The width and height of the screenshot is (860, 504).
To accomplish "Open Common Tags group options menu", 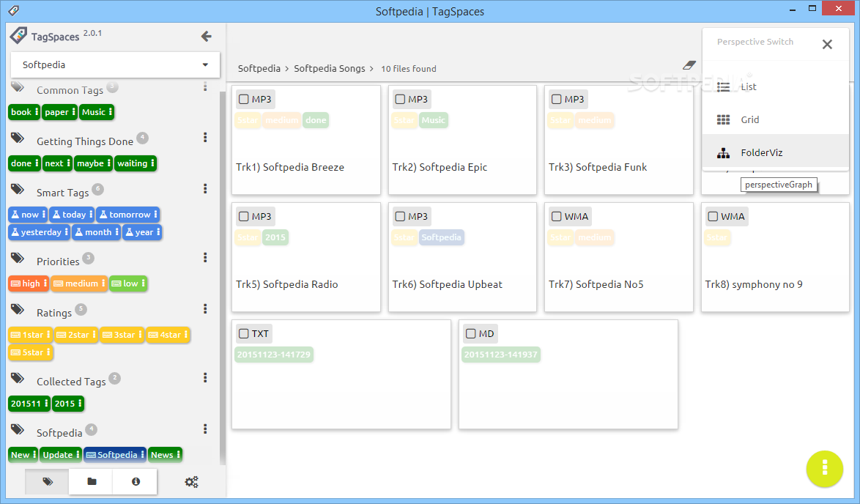I will [x=205, y=86].
